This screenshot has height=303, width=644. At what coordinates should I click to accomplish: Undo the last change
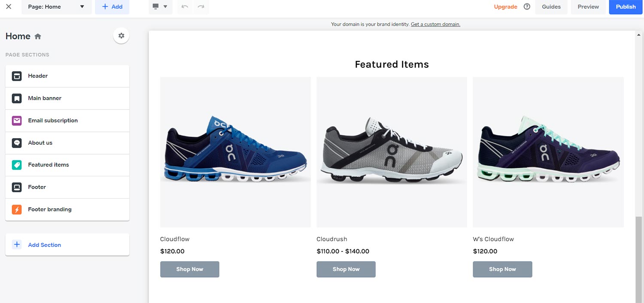tap(185, 7)
